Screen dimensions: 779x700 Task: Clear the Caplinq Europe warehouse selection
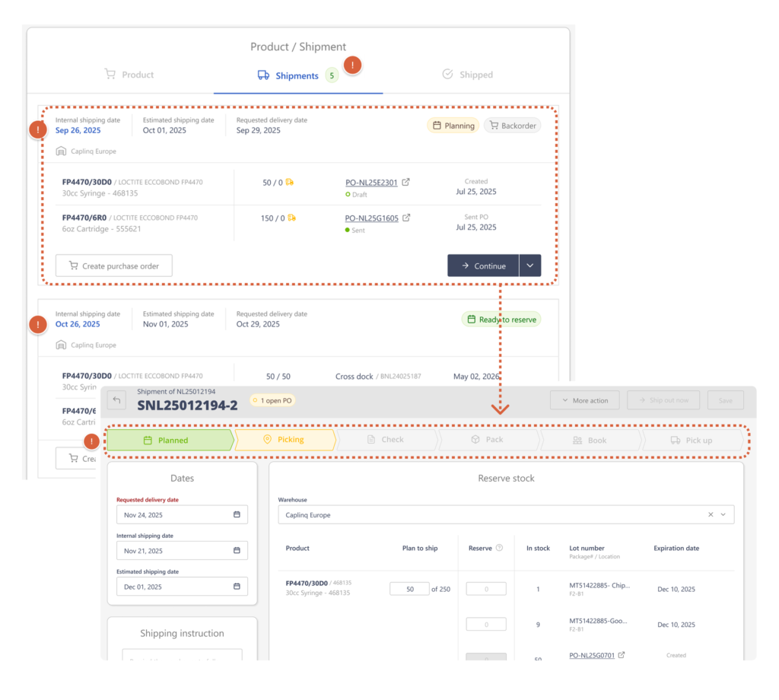[x=711, y=515]
